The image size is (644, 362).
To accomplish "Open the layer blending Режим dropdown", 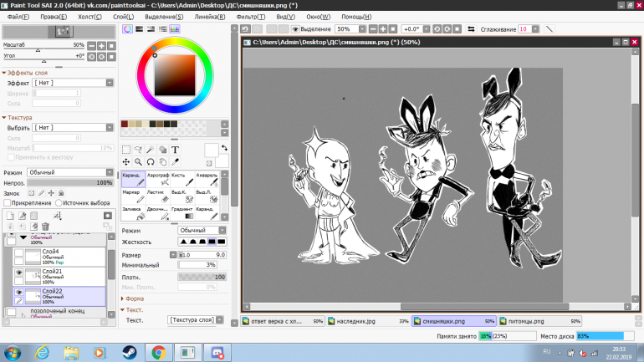I will (69, 172).
